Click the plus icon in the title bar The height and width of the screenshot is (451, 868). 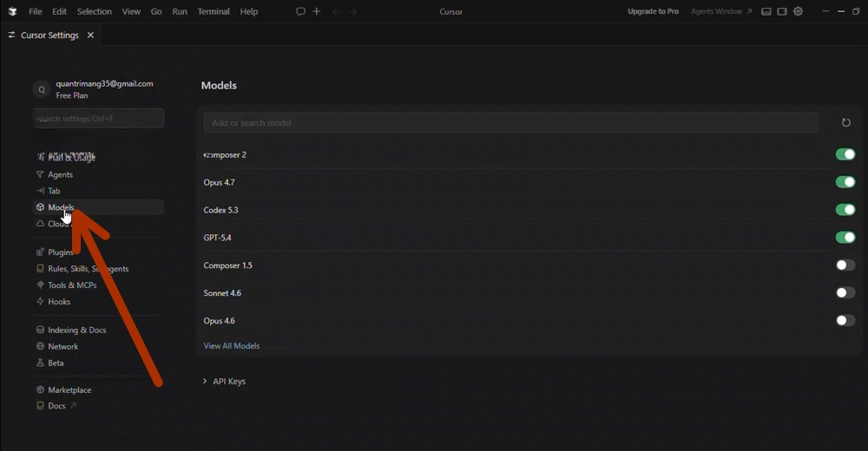click(317, 11)
